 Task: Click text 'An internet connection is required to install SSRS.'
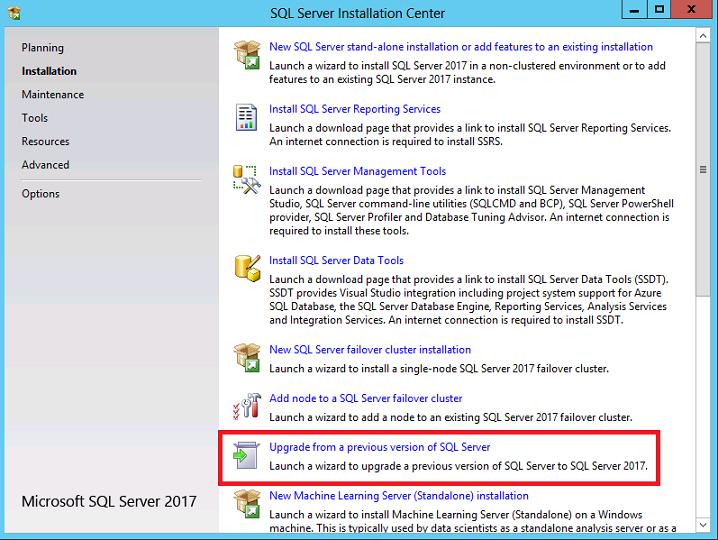386,142
